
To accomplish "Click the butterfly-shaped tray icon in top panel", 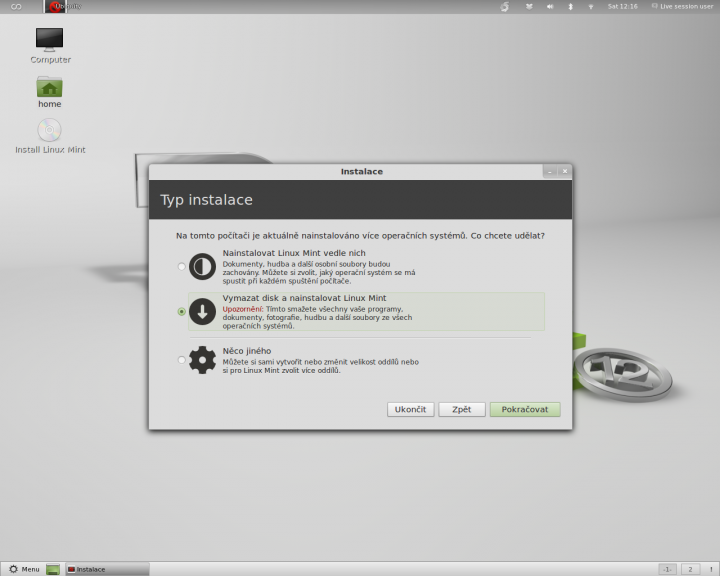I will 529,6.
